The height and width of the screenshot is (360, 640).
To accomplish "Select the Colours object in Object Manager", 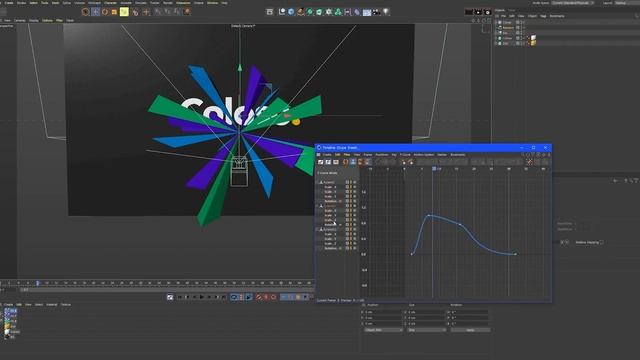I will pyautogui.click(x=507, y=38).
